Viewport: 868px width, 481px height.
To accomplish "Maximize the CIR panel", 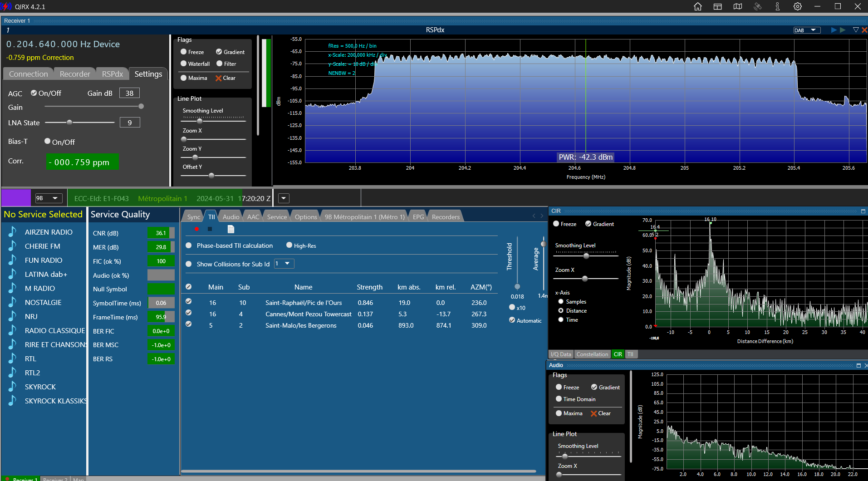I will pos(863,211).
